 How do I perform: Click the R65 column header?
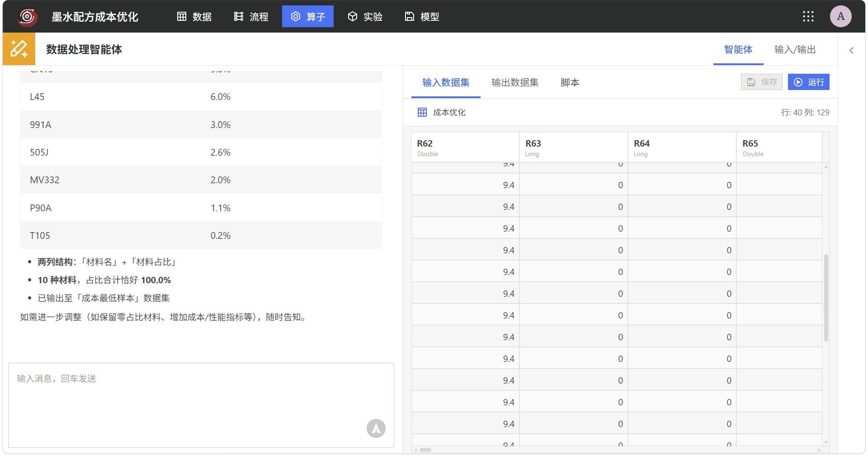779,147
